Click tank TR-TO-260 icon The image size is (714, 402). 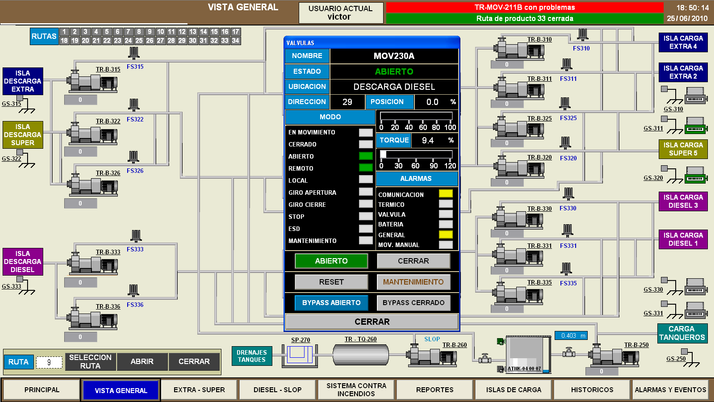[361, 355]
